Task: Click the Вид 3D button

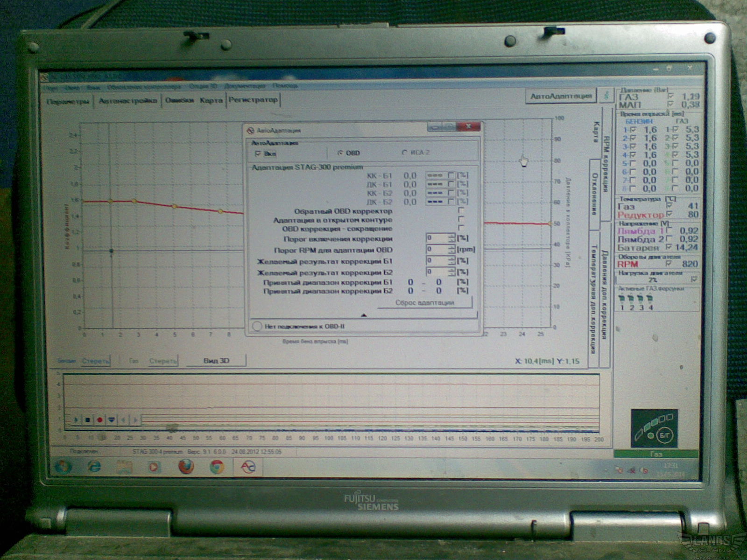Action: (216, 361)
